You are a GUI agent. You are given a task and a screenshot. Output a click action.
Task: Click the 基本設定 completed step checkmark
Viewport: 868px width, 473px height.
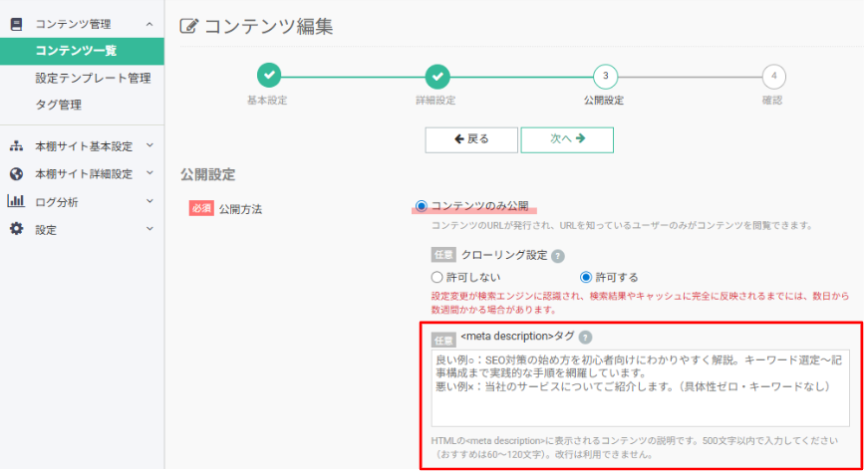(x=269, y=76)
